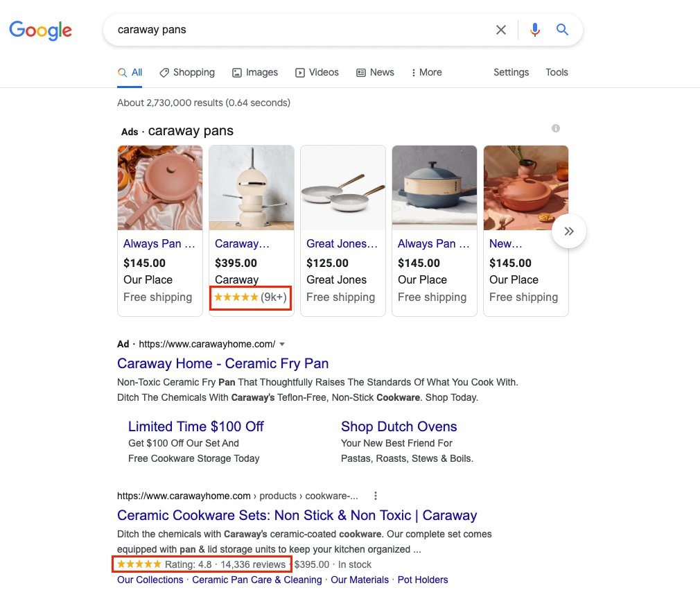The width and height of the screenshot is (700, 606).
Task: Open the Our Collections sitelink
Action: [x=150, y=580]
